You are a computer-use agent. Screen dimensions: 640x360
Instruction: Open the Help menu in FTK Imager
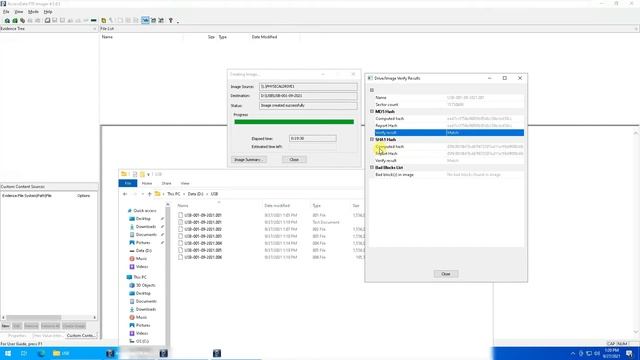click(48, 12)
